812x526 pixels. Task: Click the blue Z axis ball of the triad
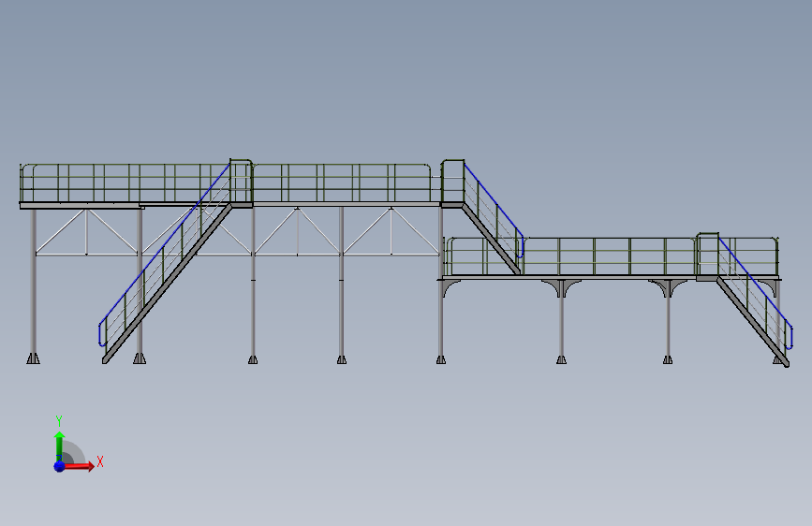pyautogui.click(x=60, y=466)
